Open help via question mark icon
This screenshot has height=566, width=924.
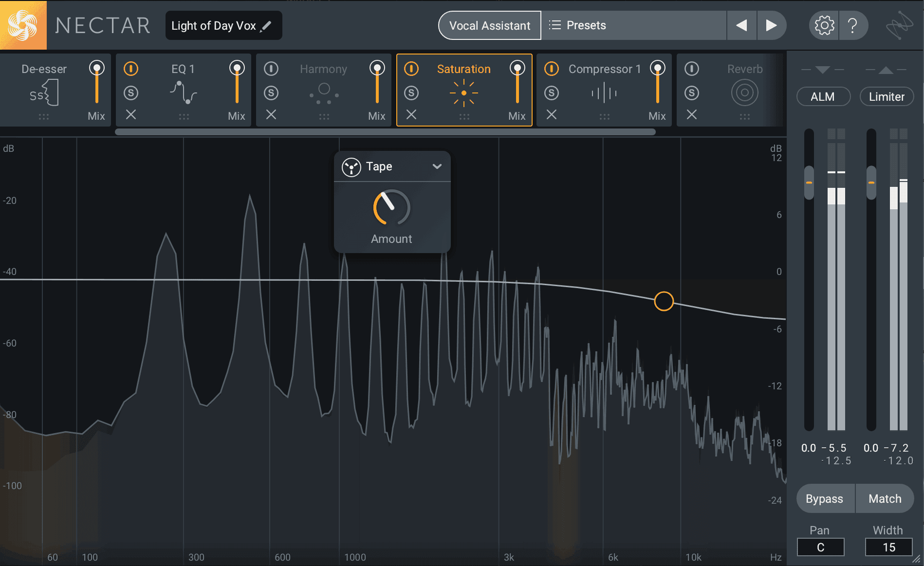(852, 25)
